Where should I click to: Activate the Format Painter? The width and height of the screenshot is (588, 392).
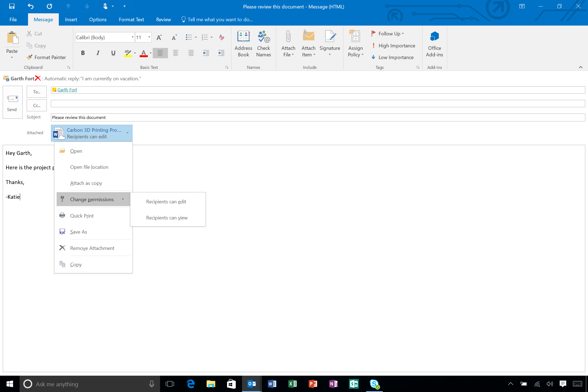click(46, 57)
